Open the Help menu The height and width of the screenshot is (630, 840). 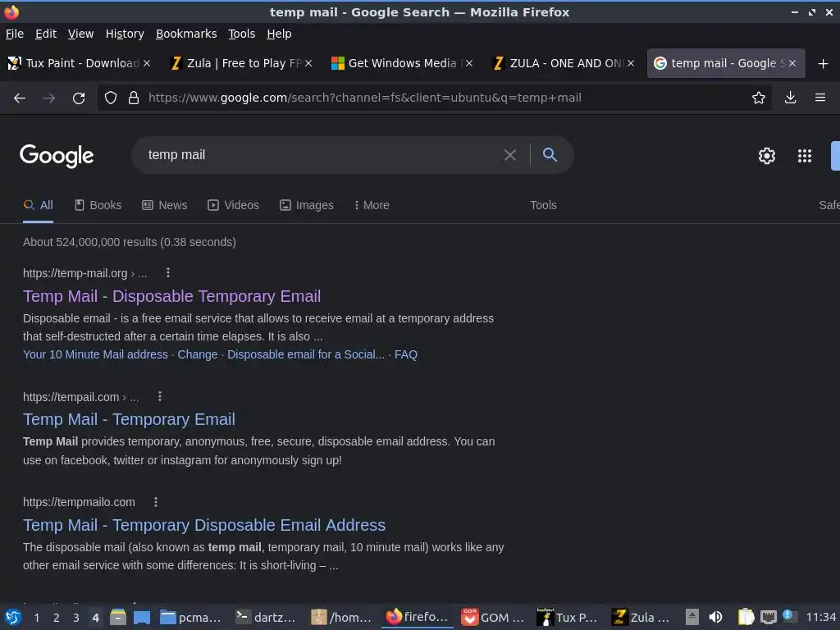tap(279, 34)
